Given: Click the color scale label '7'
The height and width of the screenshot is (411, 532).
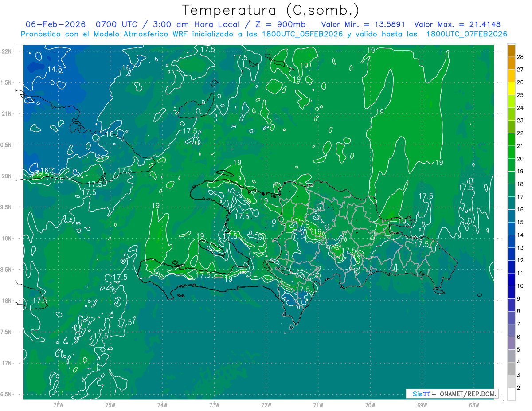Looking at the screenshot, I should point(519,324).
